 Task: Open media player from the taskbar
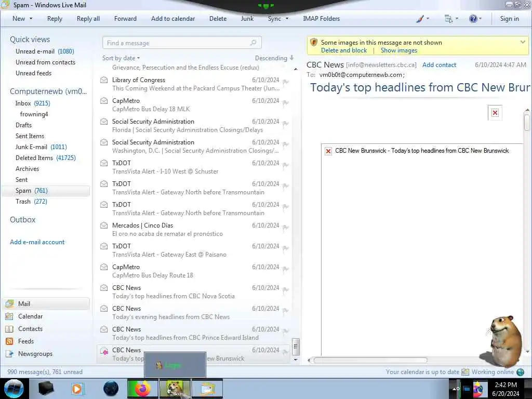pyautogui.click(x=77, y=389)
